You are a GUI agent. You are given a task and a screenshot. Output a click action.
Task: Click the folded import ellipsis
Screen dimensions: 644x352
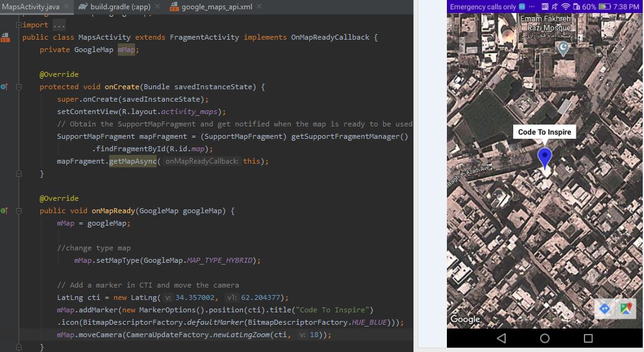coord(59,25)
